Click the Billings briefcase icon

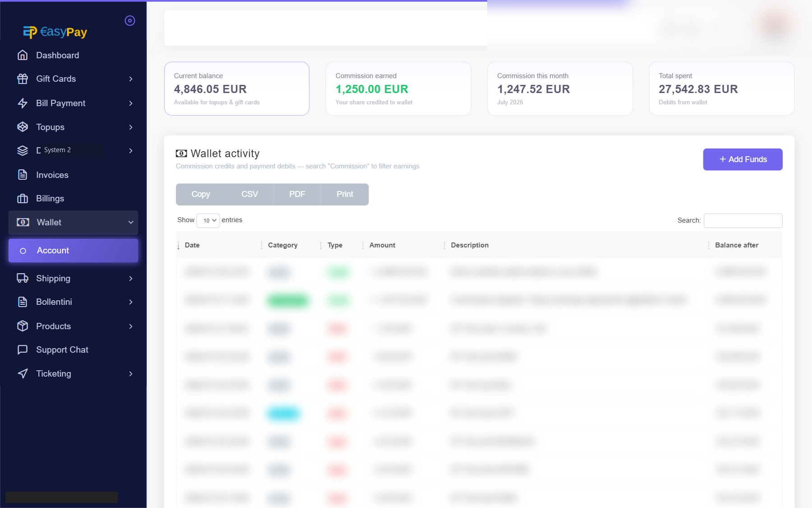pos(23,198)
